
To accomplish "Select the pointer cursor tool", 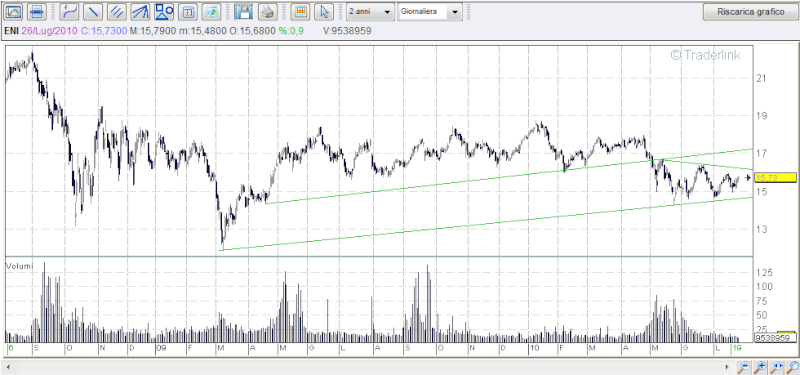I will pos(324,11).
